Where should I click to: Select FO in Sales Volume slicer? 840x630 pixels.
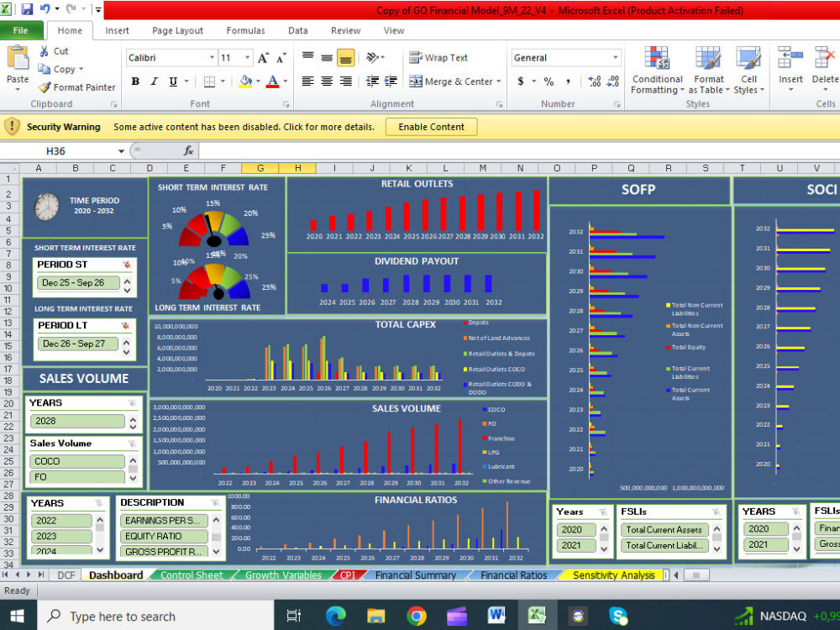77,477
